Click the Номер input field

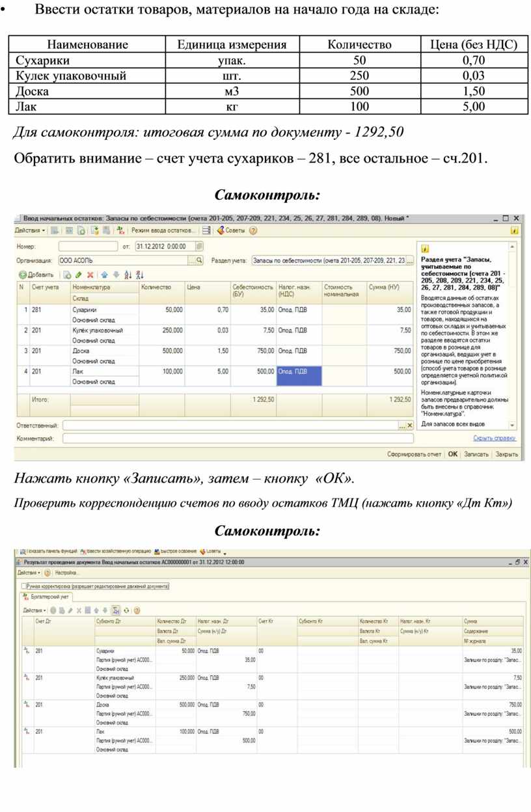tap(87, 247)
